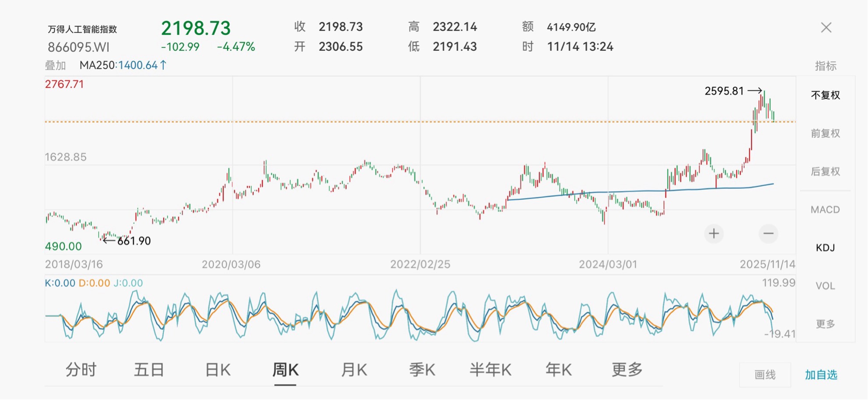Click the 画线 drawing button
Viewport: 868px width, 400px height.
(x=765, y=375)
